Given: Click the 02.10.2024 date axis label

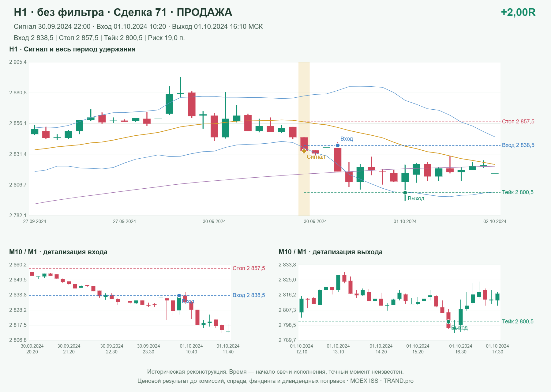Looking at the screenshot, I should [495, 221].
